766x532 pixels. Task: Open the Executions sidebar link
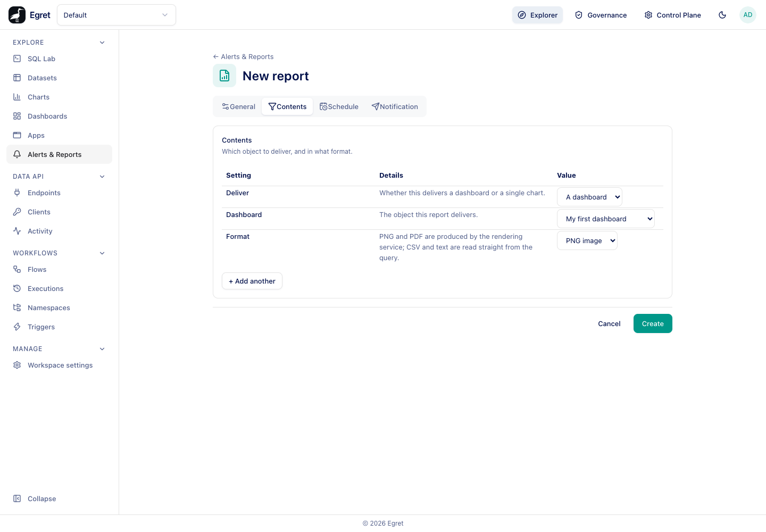click(x=59, y=288)
